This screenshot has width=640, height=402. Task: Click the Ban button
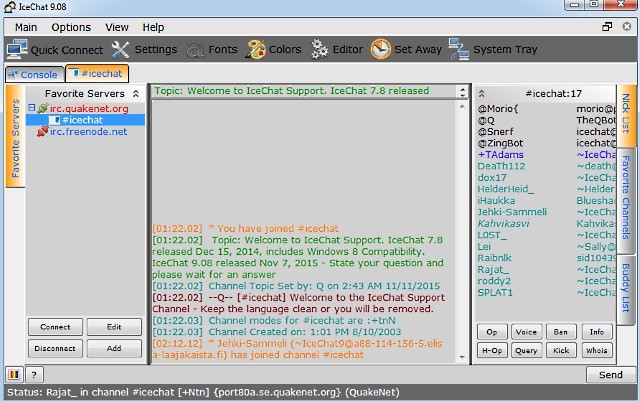(x=561, y=332)
